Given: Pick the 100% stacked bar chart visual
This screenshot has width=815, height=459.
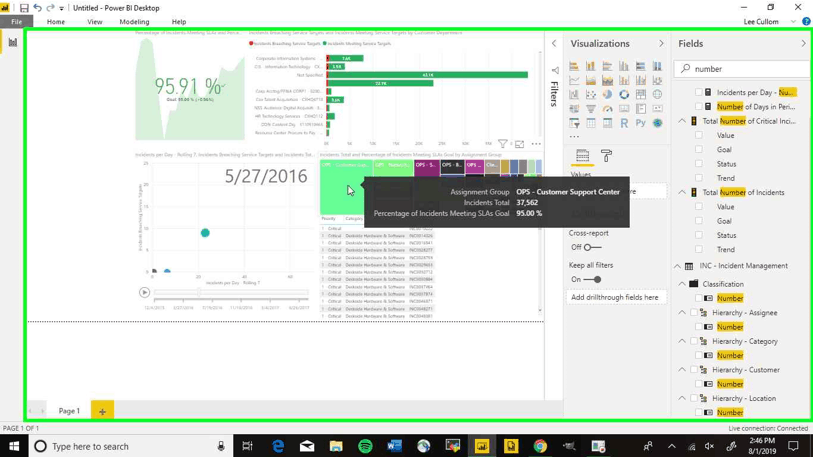Looking at the screenshot, I should pyautogui.click(x=640, y=66).
